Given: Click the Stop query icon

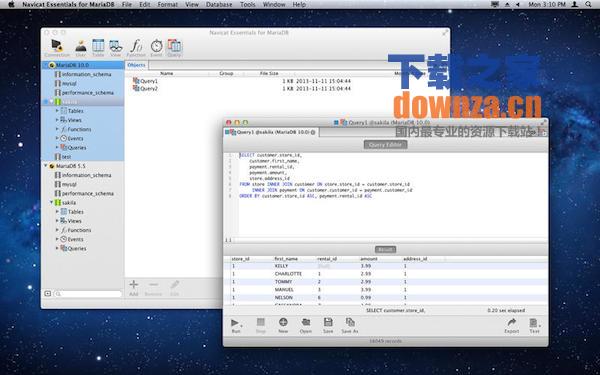Looking at the screenshot, I should point(261,326).
